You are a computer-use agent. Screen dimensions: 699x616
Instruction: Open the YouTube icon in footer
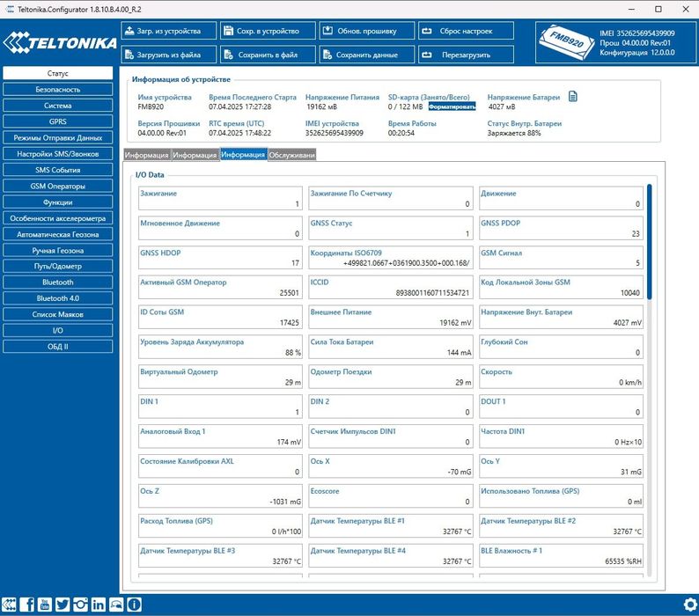[x=45, y=605]
